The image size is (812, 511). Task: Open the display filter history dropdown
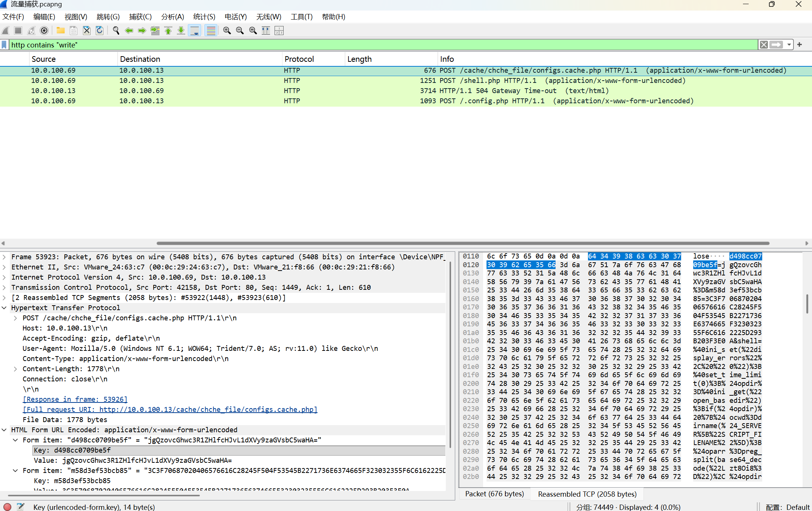(789, 45)
